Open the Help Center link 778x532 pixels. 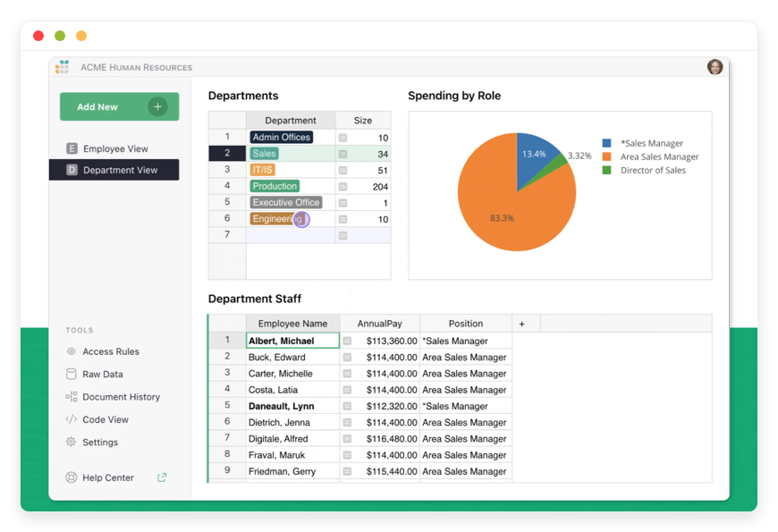108,477
